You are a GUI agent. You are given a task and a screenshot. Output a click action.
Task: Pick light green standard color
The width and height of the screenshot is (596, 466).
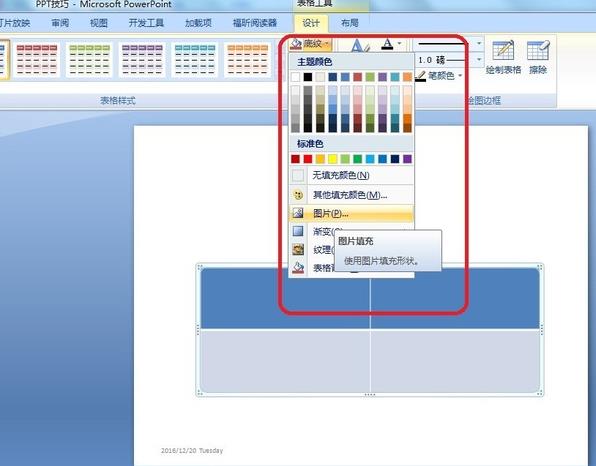pos(345,159)
